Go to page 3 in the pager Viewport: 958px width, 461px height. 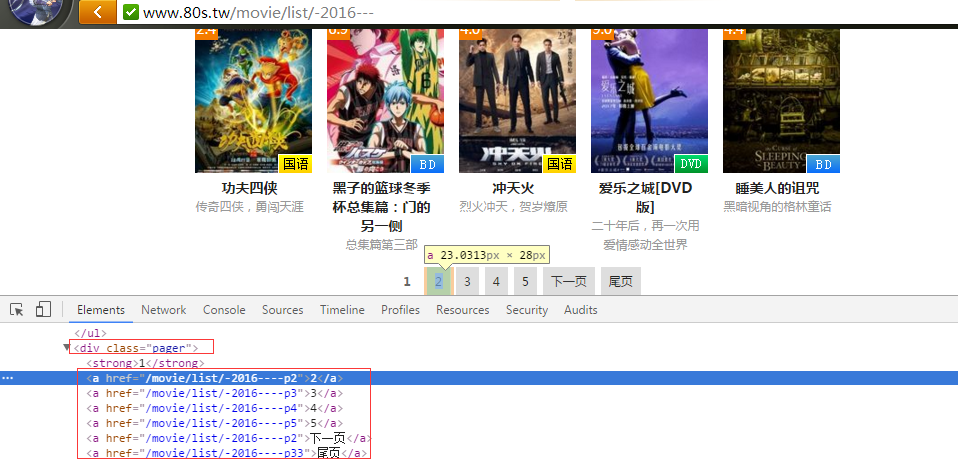tap(467, 281)
